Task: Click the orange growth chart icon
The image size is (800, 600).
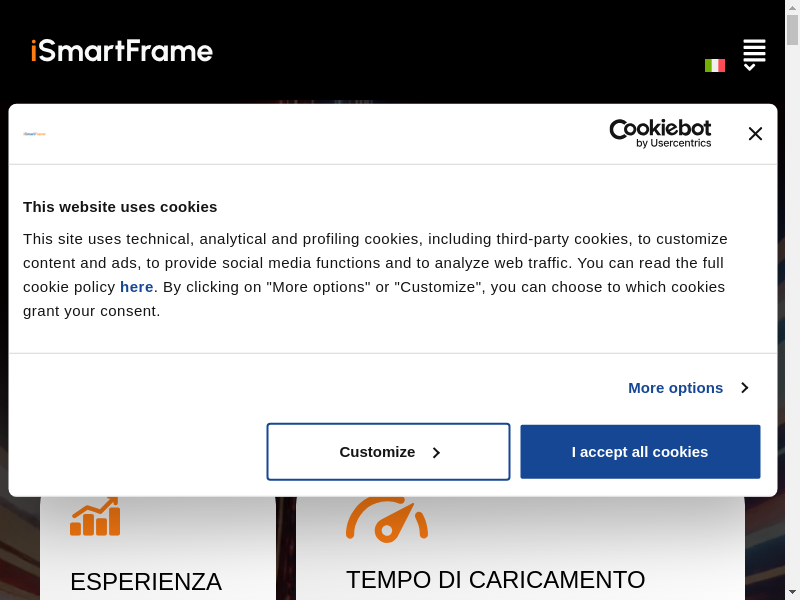Action: [x=95, y=516]
